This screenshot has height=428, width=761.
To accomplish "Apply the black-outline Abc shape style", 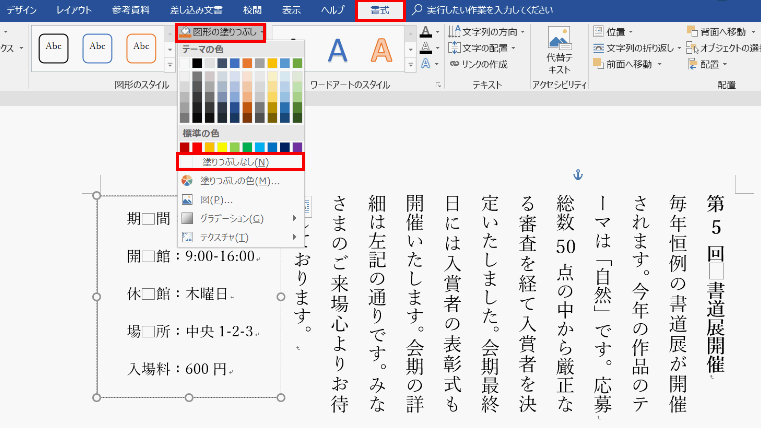I will (x=54, y=46).
